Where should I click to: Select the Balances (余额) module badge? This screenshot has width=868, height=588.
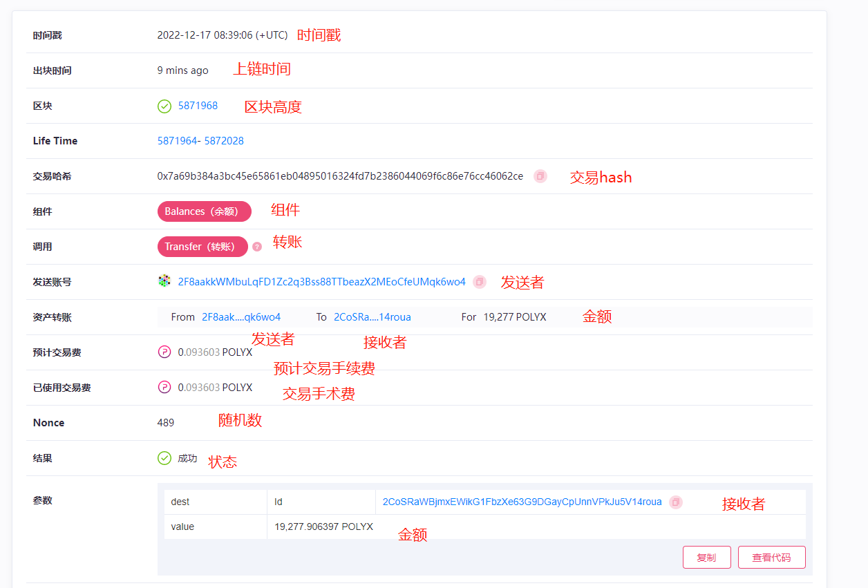click(x=205, y=211)
